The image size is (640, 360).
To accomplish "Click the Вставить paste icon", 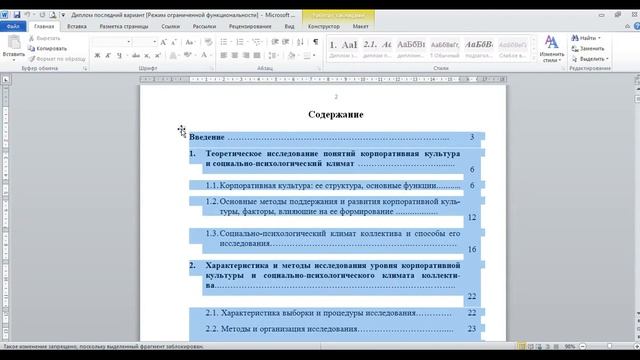I will coord(14,42).
